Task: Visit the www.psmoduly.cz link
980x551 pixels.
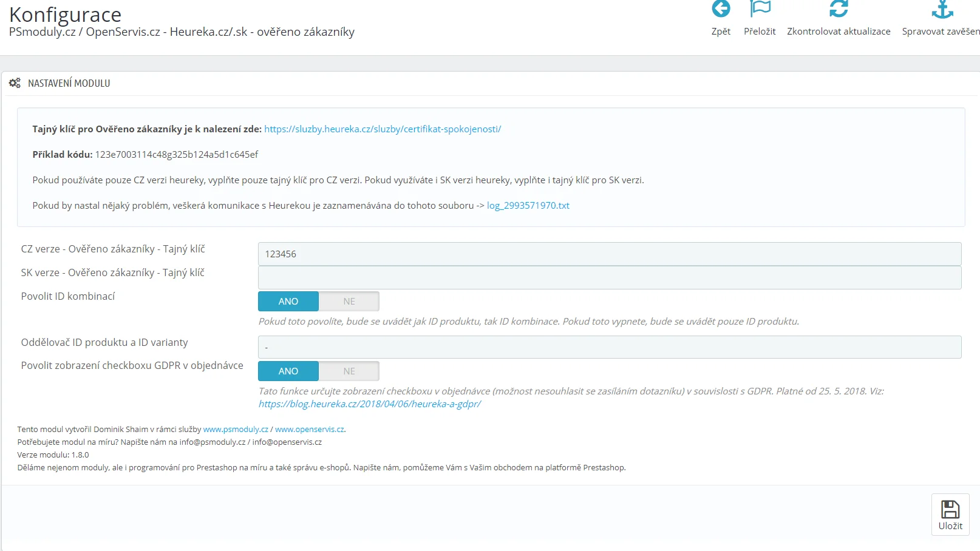Action: pos(236,430)
